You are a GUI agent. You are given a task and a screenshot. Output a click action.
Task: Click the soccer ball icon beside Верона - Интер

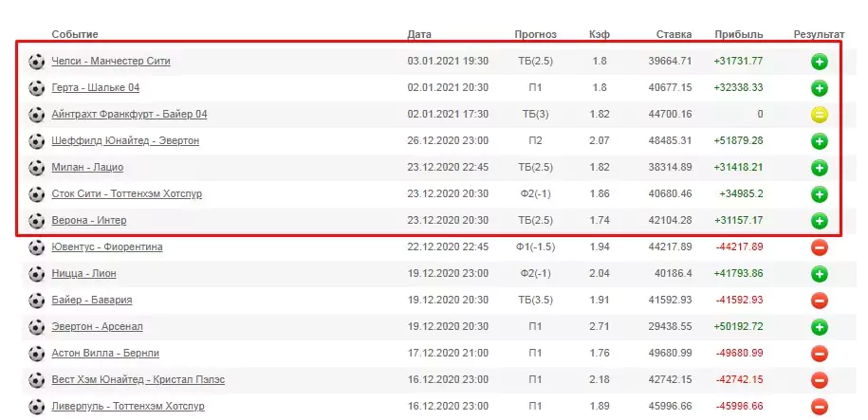click(37, 221)
